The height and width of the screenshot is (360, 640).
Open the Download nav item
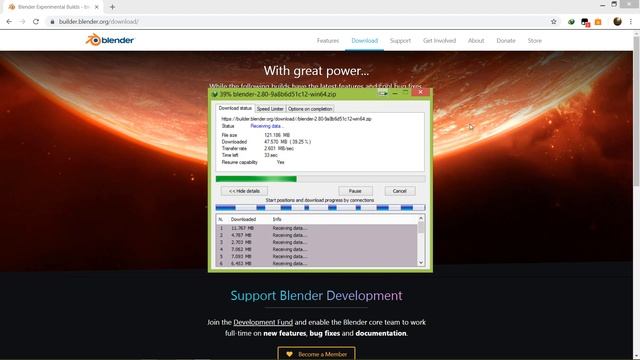point(364,41)
